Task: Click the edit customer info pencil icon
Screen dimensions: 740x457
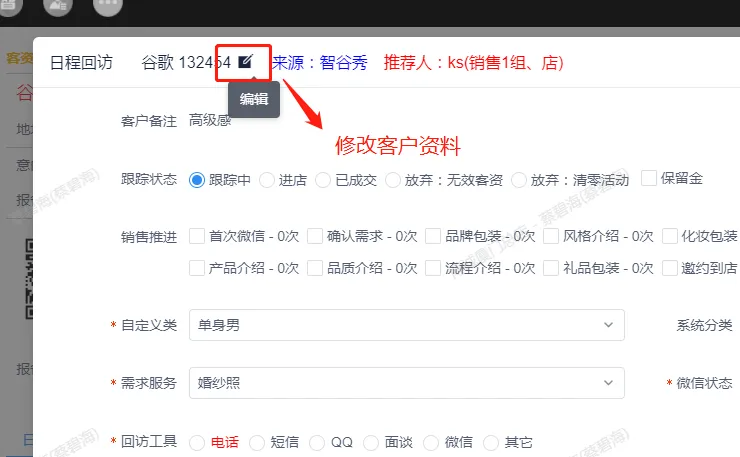Action: [x=246, y=62]
